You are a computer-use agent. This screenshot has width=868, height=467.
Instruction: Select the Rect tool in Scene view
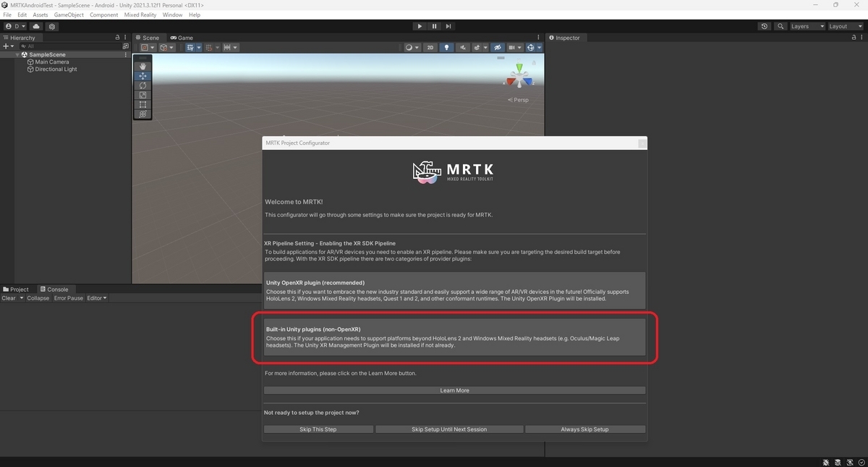[x=142, y=104]
